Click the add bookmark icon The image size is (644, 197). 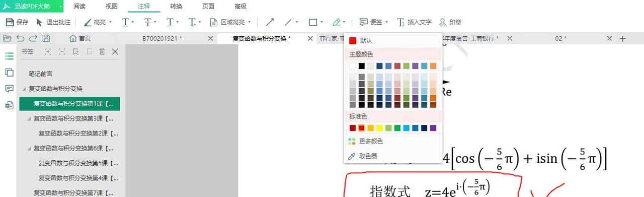point(75,51)
